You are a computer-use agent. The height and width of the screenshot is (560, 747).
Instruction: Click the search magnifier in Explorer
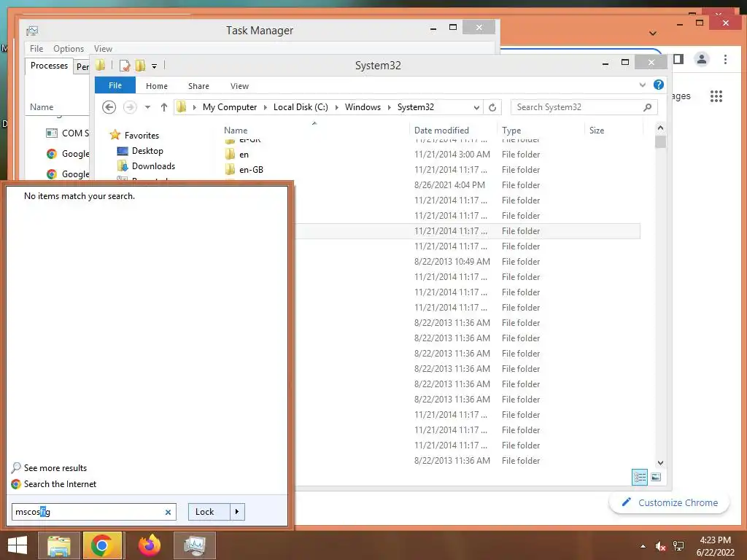(x=647, y=108)
